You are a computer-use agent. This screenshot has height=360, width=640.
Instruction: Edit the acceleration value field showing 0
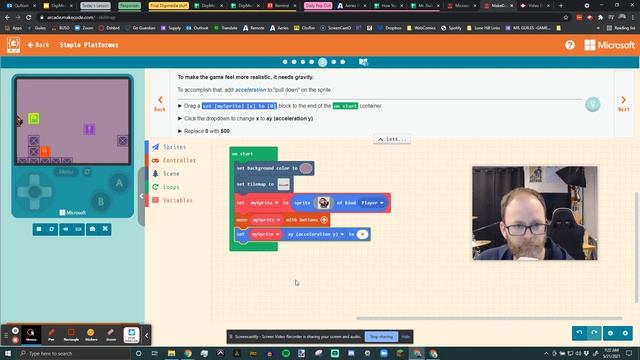[x=362, y=234]
